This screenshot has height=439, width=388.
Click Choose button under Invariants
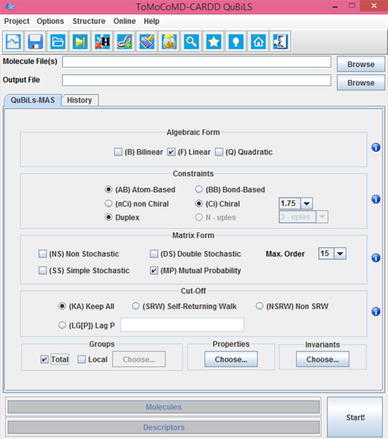323,359
